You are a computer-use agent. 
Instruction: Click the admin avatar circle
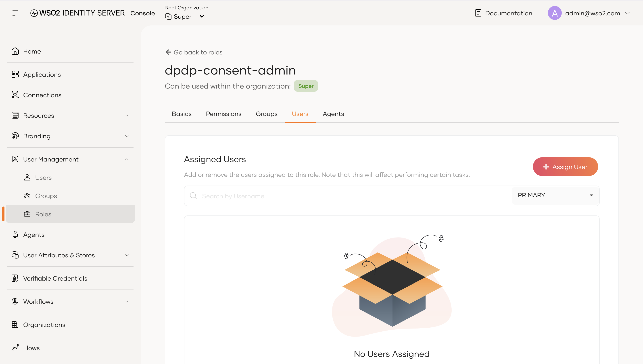(x=555, y=13)
